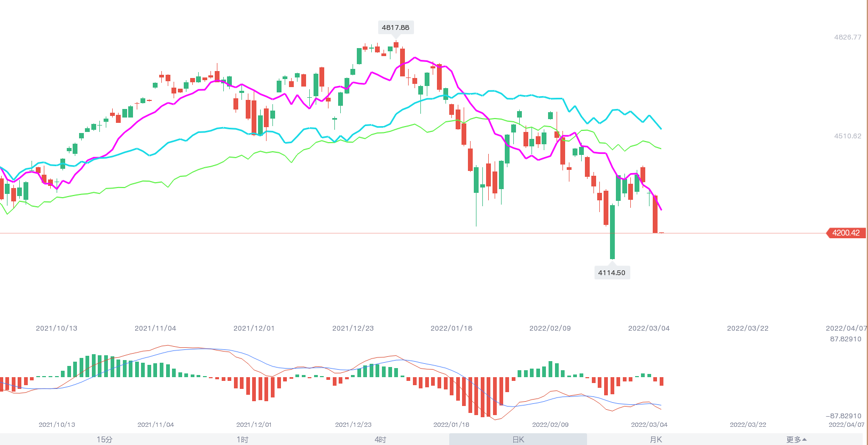
Task: Click the 2022/03/22 date below MACD panel
Action: point(748,425)
